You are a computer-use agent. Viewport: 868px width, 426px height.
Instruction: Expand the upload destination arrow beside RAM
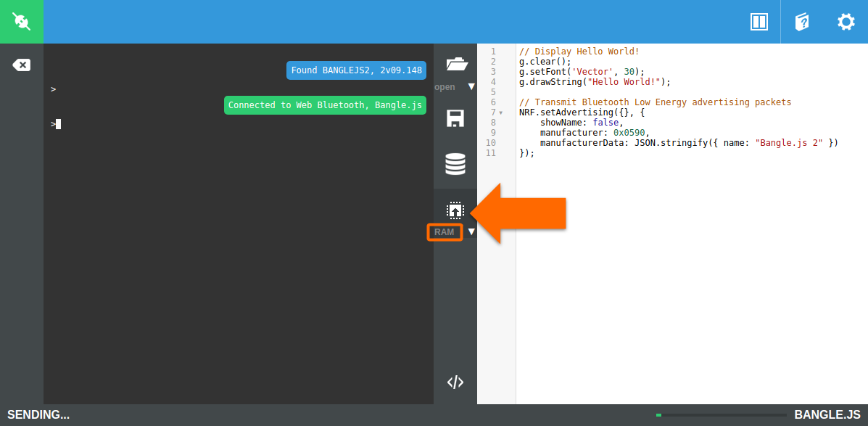tap(471, 232)
